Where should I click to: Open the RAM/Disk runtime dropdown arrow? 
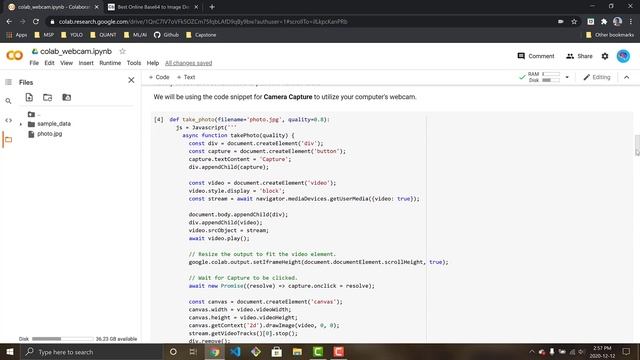tap(567, 77)
